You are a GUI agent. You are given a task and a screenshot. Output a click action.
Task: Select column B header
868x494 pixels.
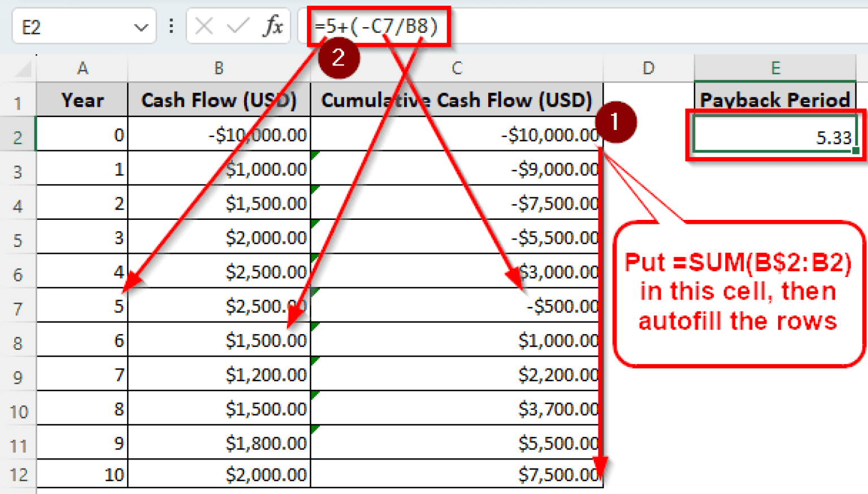219,67
